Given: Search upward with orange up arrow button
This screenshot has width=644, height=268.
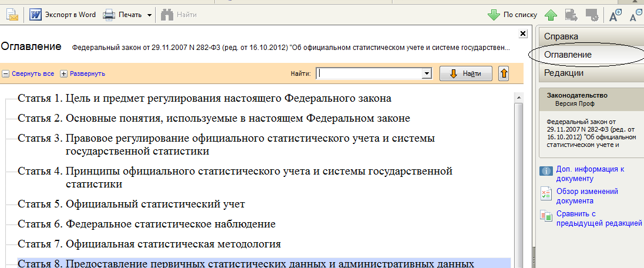Looking at the screenshot, I should (x=504, y=73).
